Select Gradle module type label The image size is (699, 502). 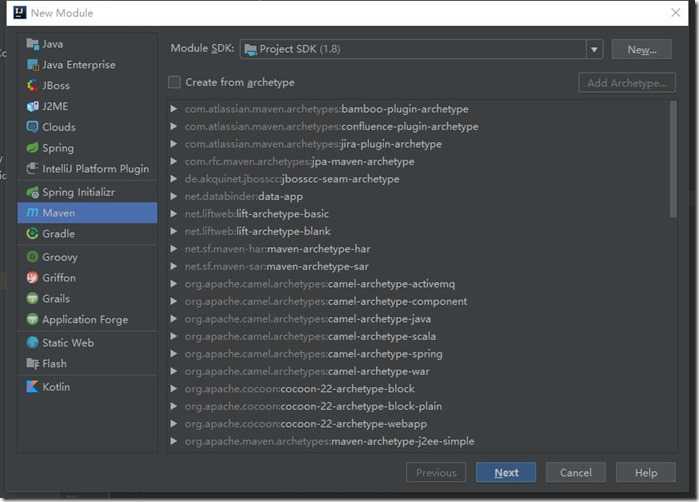58,234
